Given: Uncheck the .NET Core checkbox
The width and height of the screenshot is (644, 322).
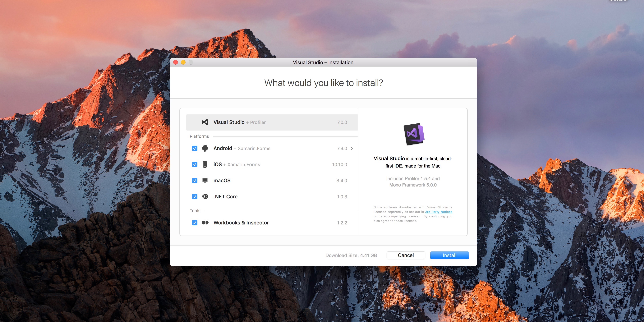Looking at the screenshot, I should (195, 196).
